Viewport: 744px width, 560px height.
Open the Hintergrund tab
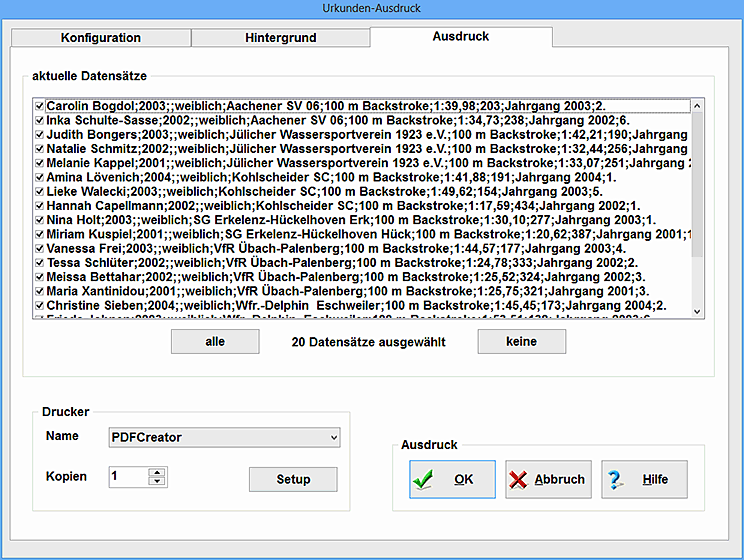click(280, 38)
